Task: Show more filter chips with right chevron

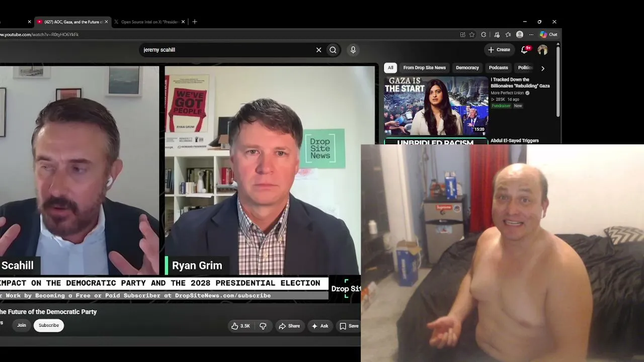Action: [542, 68]
